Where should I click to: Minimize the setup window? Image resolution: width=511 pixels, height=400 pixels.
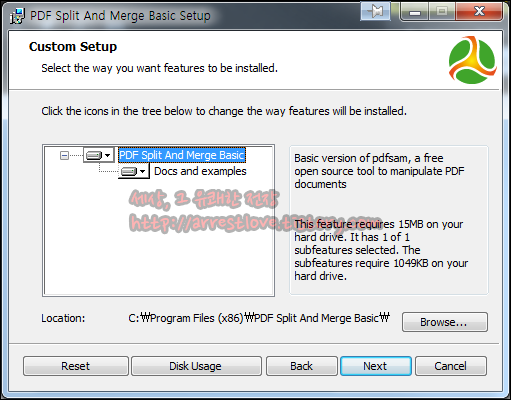pyautogui.click(x=415, y=12)
